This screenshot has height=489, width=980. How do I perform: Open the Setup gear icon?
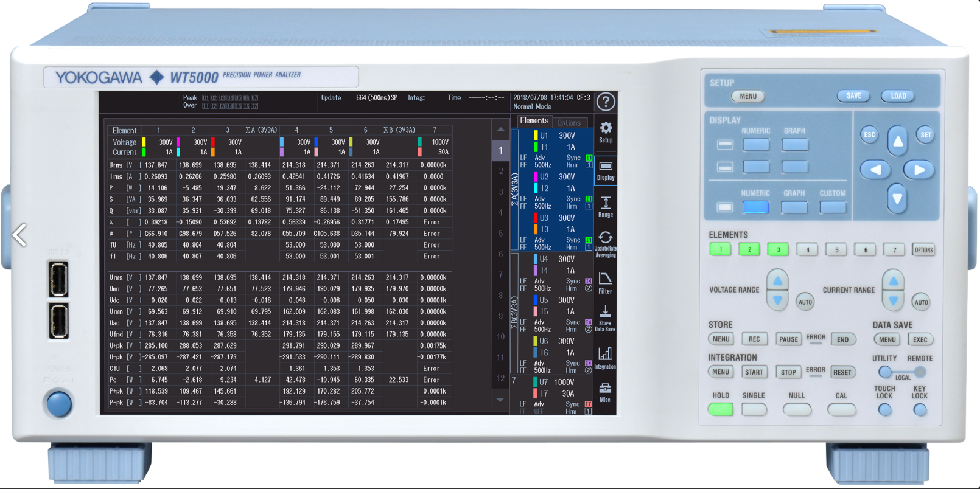(606, 132)
